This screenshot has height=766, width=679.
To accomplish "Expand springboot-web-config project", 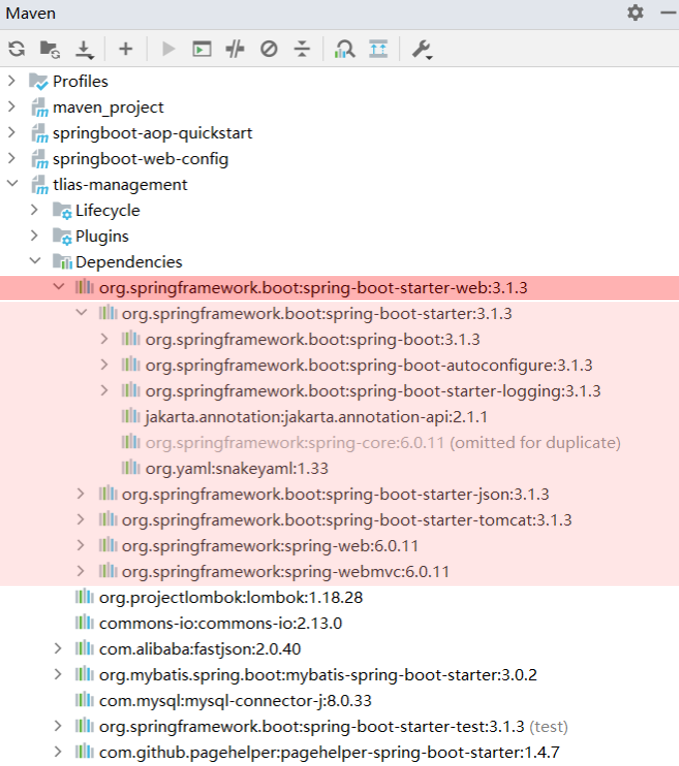I will click(x=12, y=158).
